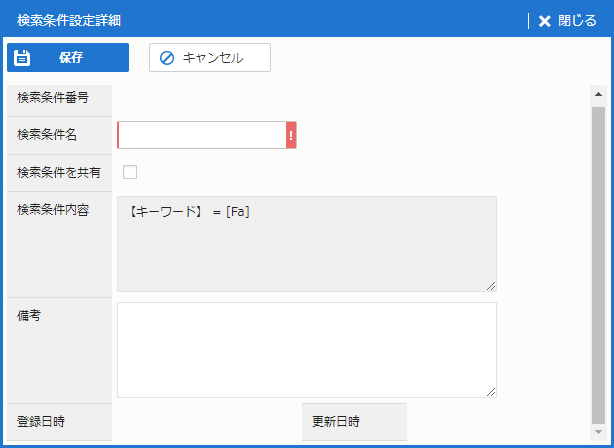614x448 pixels.
Task: Toggle the 検索条件を共有 checkbox
Action: [130, 172]
